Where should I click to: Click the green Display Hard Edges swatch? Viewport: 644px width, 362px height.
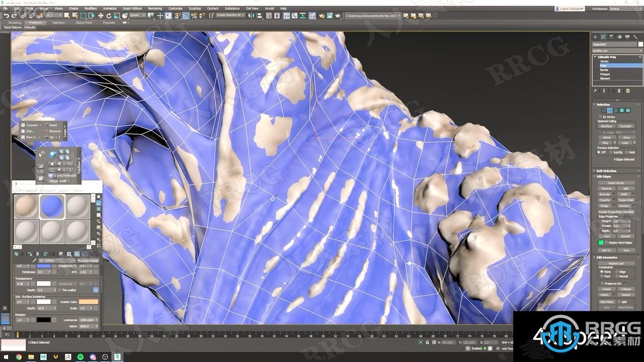pyautogui.click(x=601, y=242)
